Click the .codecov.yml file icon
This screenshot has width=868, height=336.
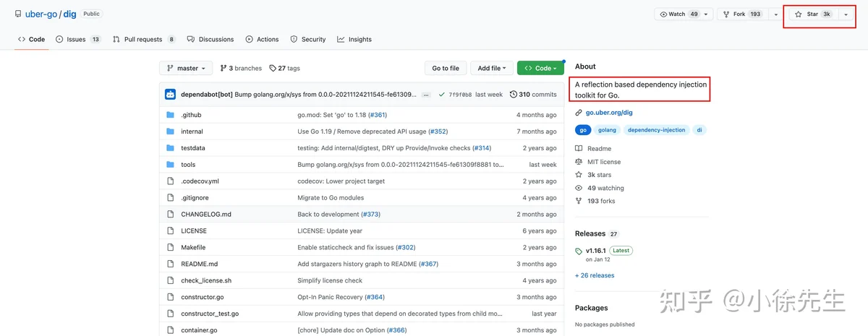pos(171,181)
